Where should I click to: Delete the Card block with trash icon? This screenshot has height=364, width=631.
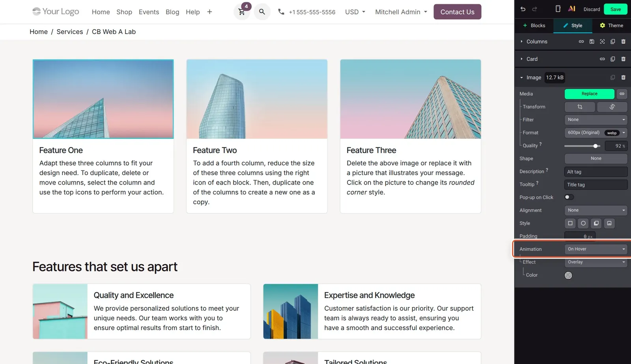(x=624, y=59)
